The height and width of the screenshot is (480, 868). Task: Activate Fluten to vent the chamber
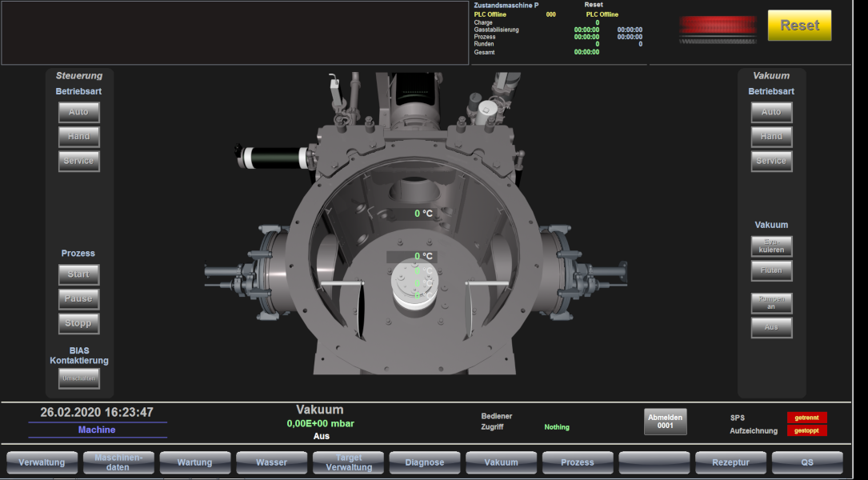770,270
